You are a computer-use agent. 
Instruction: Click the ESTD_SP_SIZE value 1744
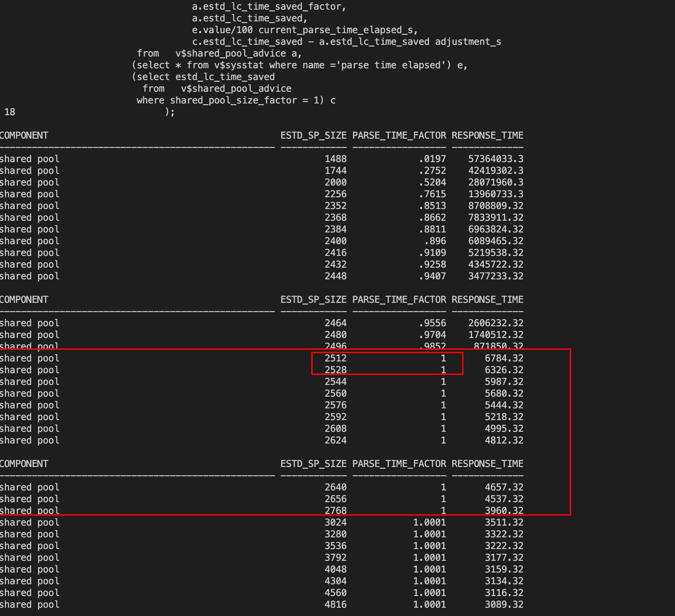(x=335, y=170)
